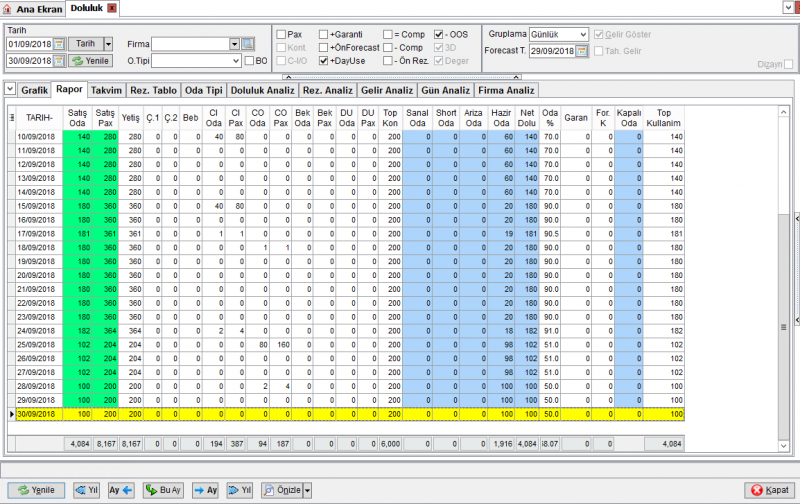Collapse the filter panel using the top splitter arrows
The width and height of the screenshot is (800, 504).
pyautogui.click(x=402, y=77)
